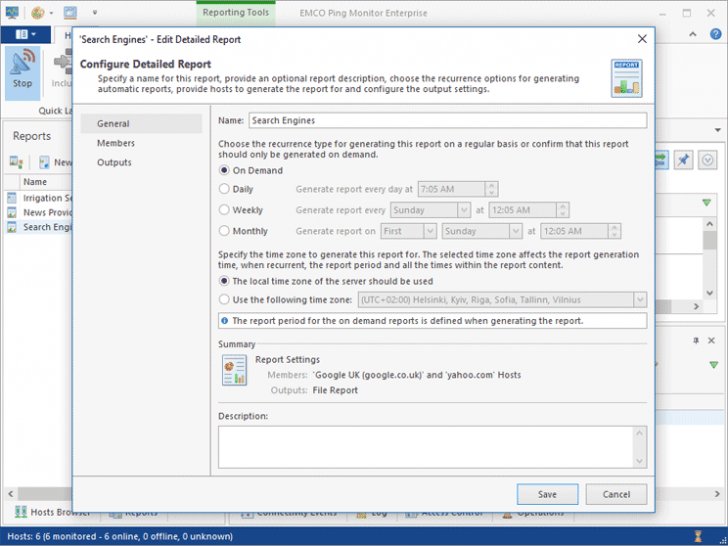Viewport: 728px width, 546px height.
Task: Open the Reporting Tools ribbon tab
Action: [x=236, y=13]
